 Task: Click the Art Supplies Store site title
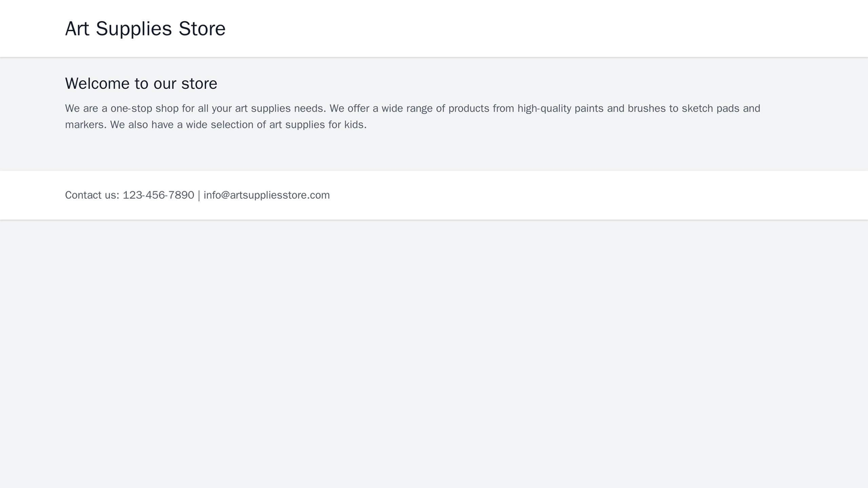tap(145, 29)
